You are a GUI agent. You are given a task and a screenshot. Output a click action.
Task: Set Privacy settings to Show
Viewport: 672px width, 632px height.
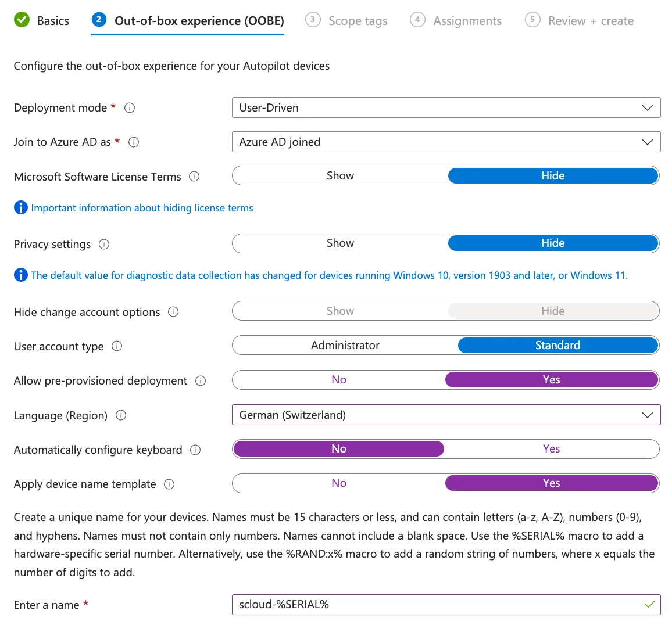tap(340, 243)
